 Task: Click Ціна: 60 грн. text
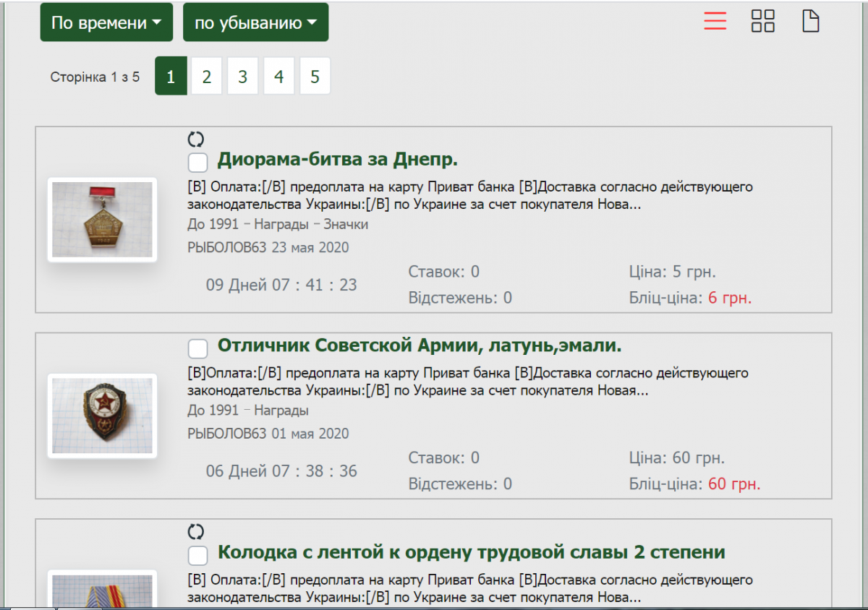tap(677, 458)
